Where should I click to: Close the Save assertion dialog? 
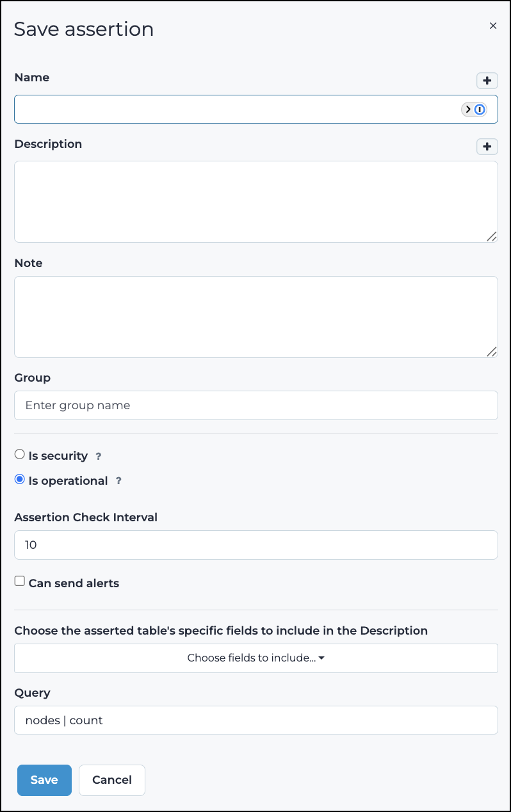point(493,26)
